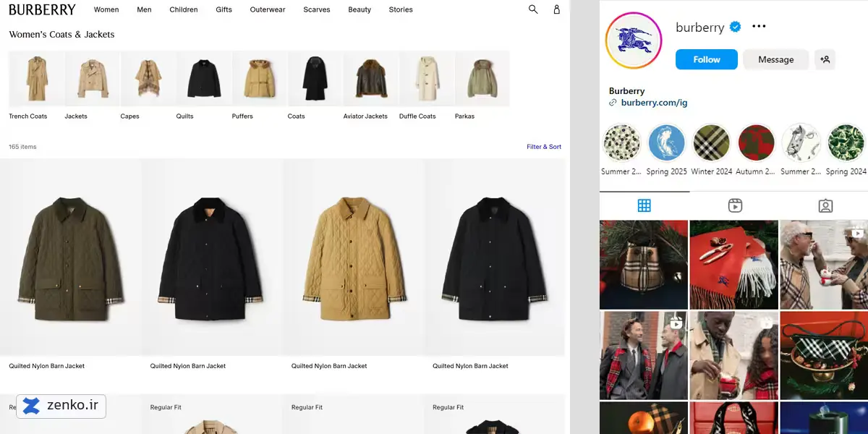
Task: Click the burberry username on Instagram profile
Action: point(699,27)
